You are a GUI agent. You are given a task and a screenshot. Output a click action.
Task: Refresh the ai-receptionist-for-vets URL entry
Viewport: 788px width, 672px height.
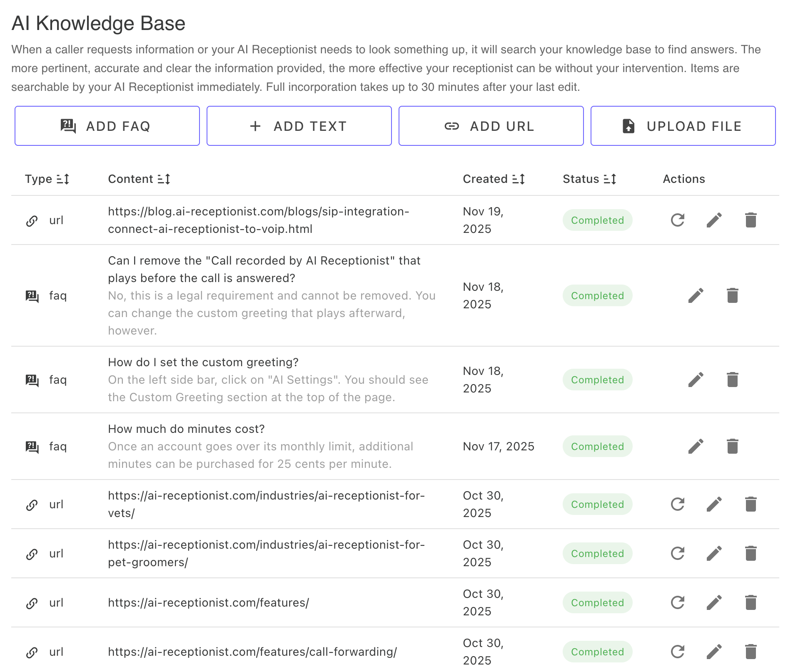pos(677,504)
